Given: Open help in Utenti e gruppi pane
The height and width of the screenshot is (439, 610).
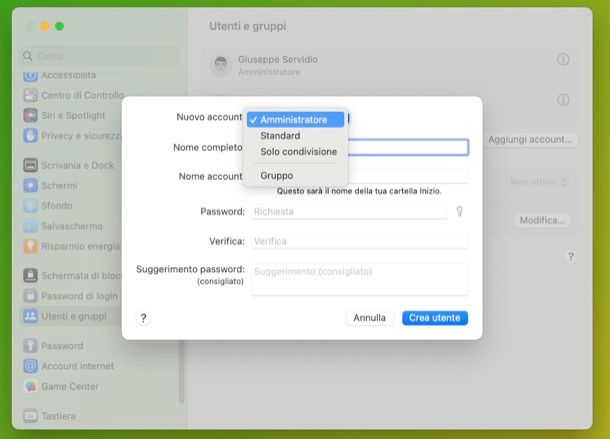Looking at the screenshot, I should 570,256.
